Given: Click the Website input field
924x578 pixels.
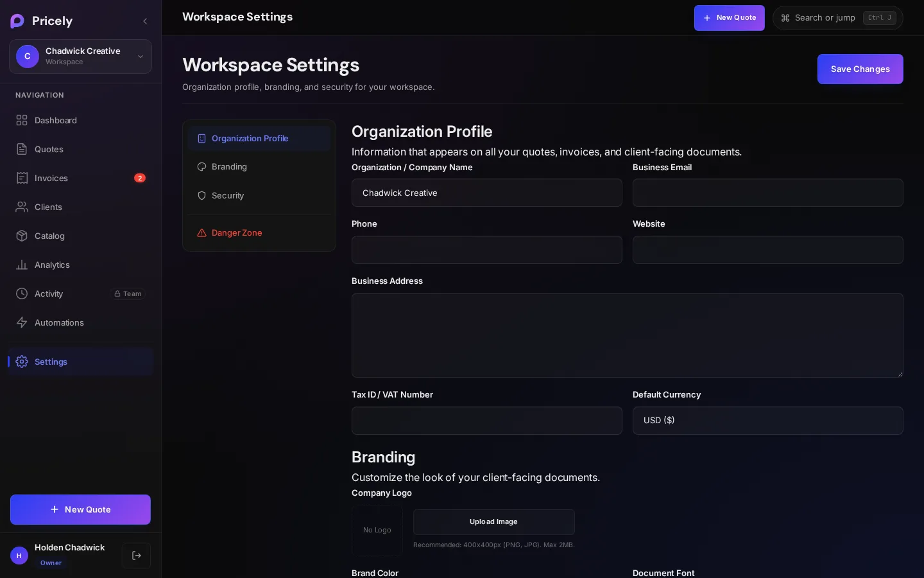Looking at the screenshot, I should click(767, 250).
